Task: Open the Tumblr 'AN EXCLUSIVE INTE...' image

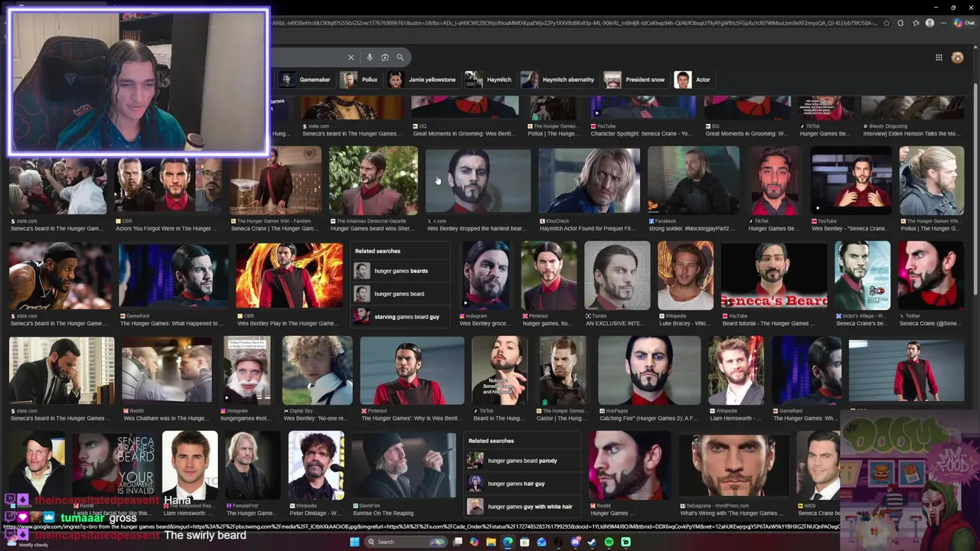Action: click(617, 275)
